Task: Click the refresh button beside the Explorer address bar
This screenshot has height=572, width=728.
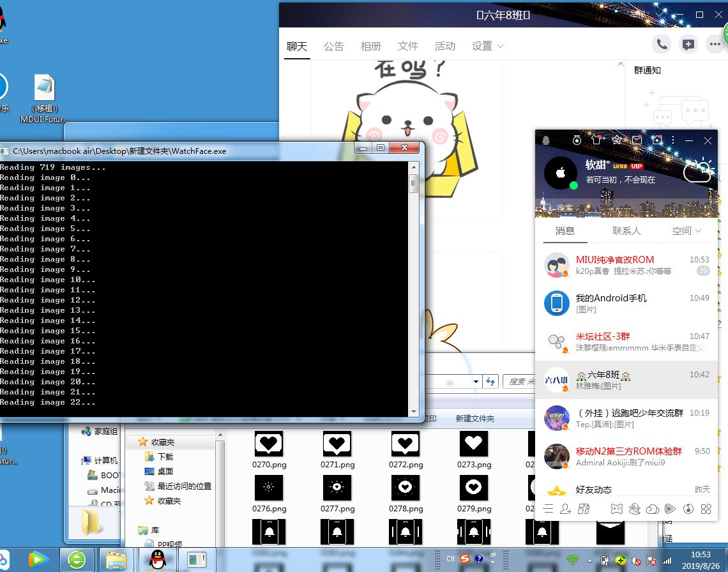Action: tap(490, 382)
